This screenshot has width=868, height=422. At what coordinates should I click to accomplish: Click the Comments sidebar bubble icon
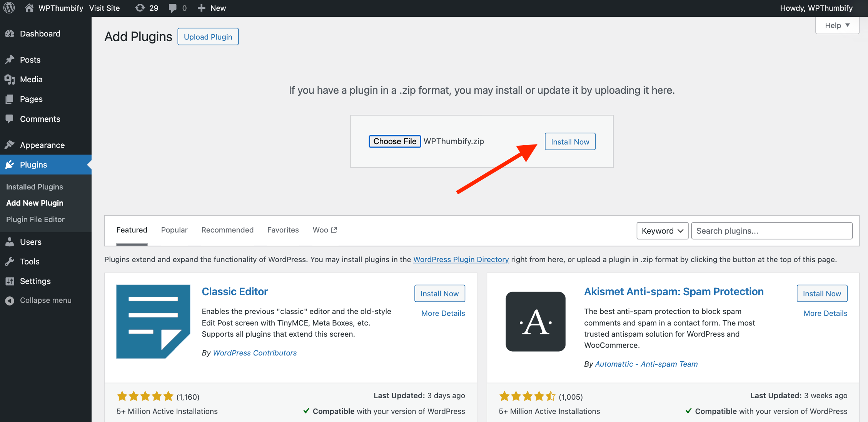10,119
